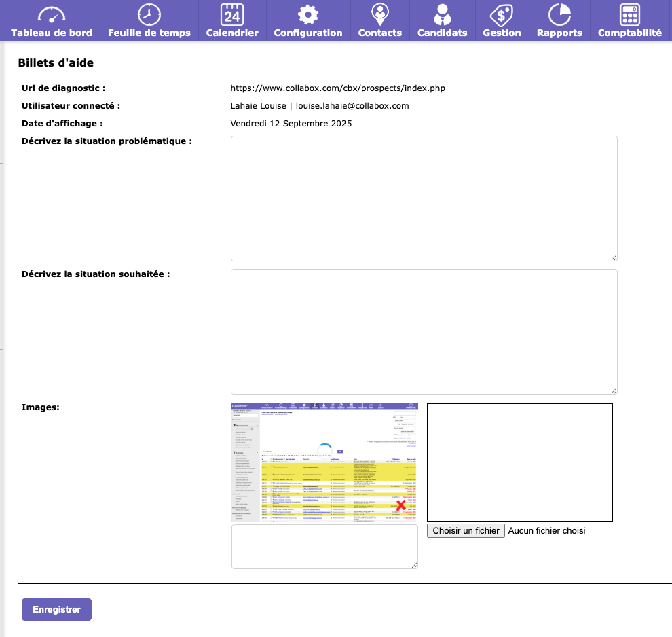
Task: Click the image caption text box
Action: pyautogui.click(x=324, y=546)
